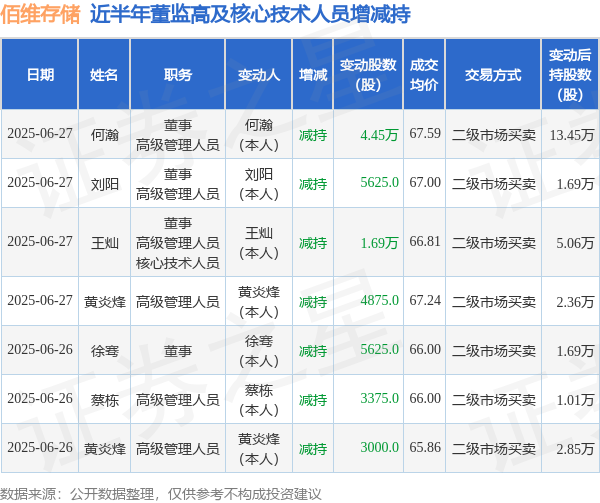Click the post-change holding 2.36万
Viewport: 600px width, 503px height.
(x=575, y=302)
